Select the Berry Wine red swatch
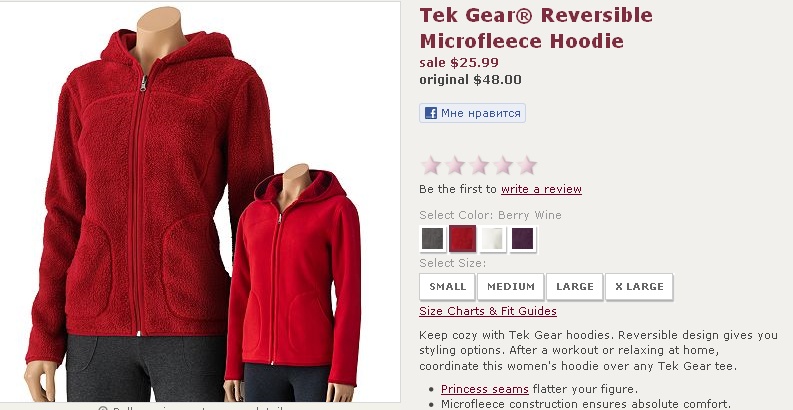The width and height of the screenshot is (793, 410). [463, 239]
